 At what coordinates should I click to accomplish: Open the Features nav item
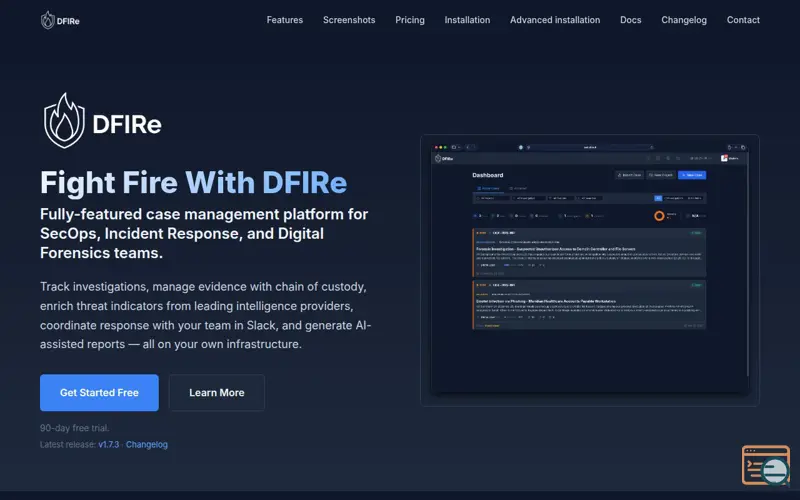pos(285,20)
